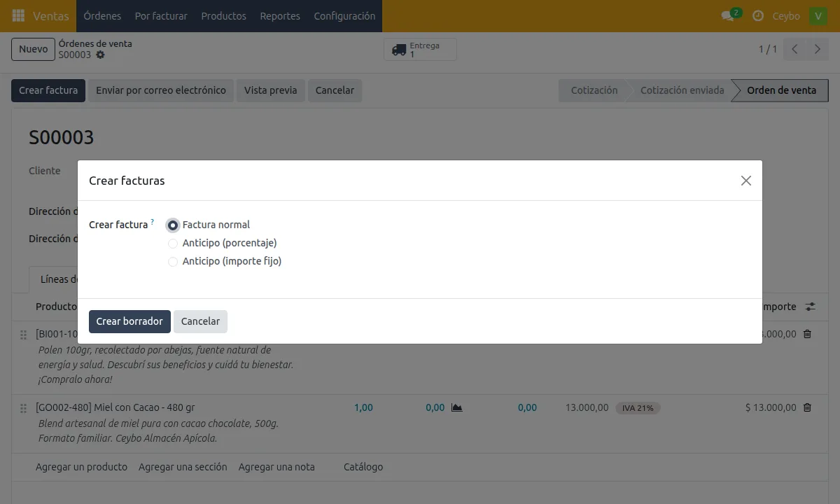Image resolution: width=840 pixels, height=504 pixels.
Task: Click the 1,00 quantity of Miel con Cacao
Action: pyautogui.click(x=363, y=407)
